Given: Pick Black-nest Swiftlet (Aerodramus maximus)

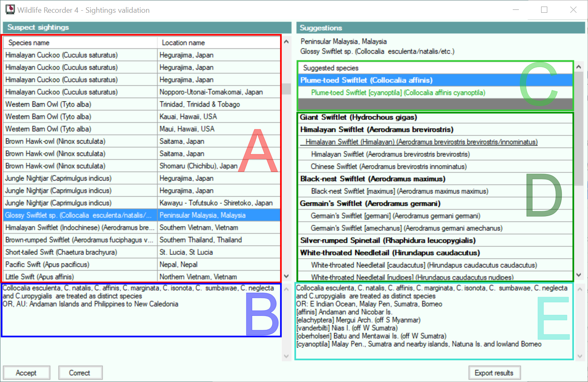Looking at the screenshot, I should click(x=373, y=179).
